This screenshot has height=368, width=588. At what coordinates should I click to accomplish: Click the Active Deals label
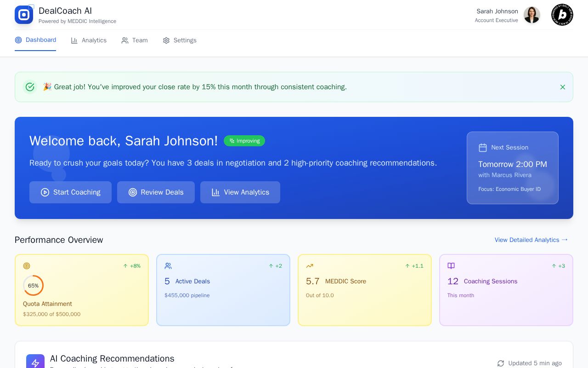click(x=192, y=282)
